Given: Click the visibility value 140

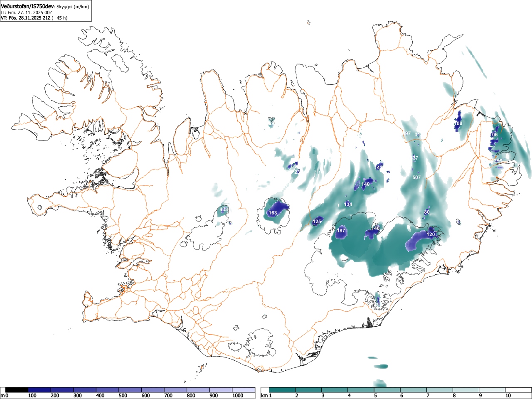Looking at the screenshot, I should (365, 184).
